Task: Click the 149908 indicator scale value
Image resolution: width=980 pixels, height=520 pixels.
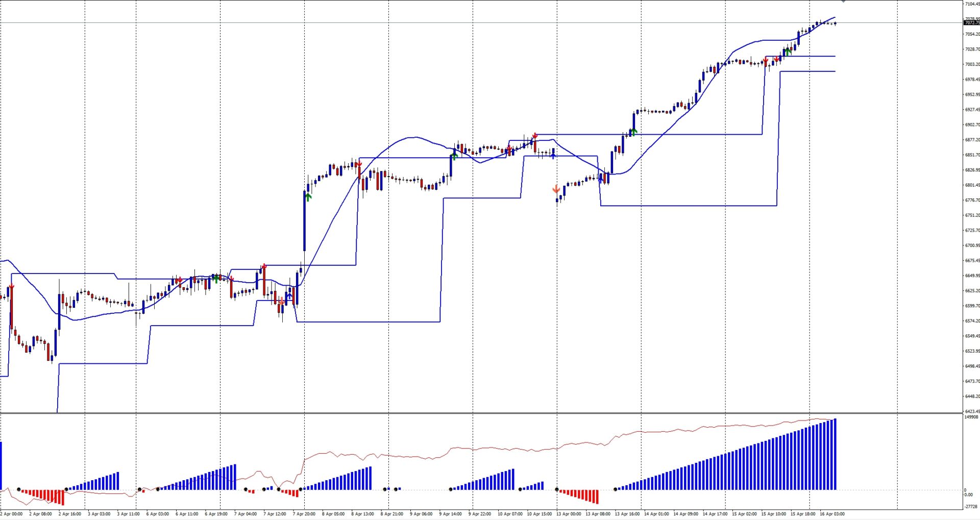Action: (x=971, y=417)
